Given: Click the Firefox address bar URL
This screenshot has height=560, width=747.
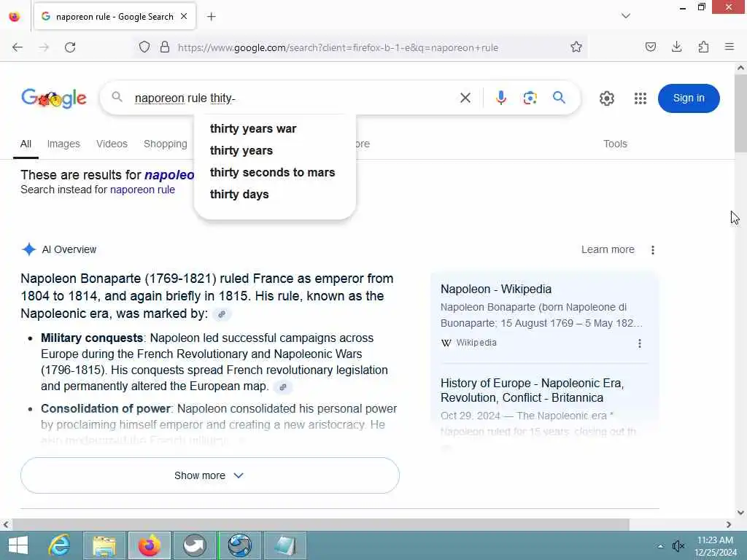Looking at the screenshot, I should [338, 47].
